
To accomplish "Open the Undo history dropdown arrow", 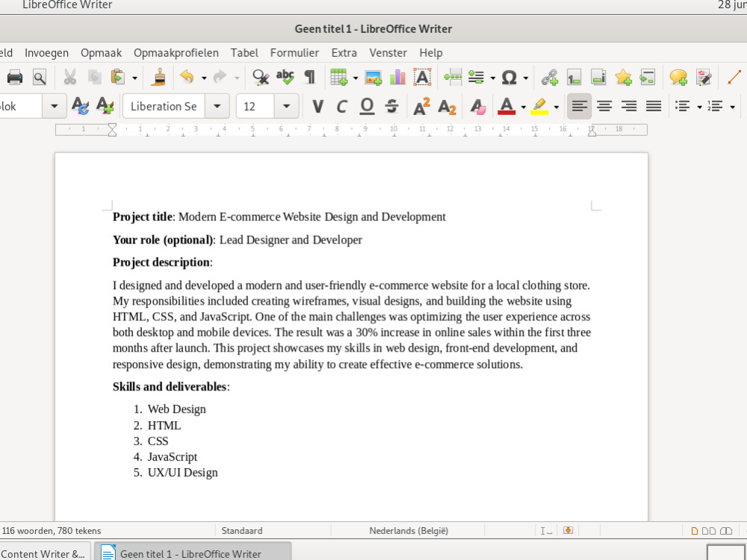I will point(204,78).
